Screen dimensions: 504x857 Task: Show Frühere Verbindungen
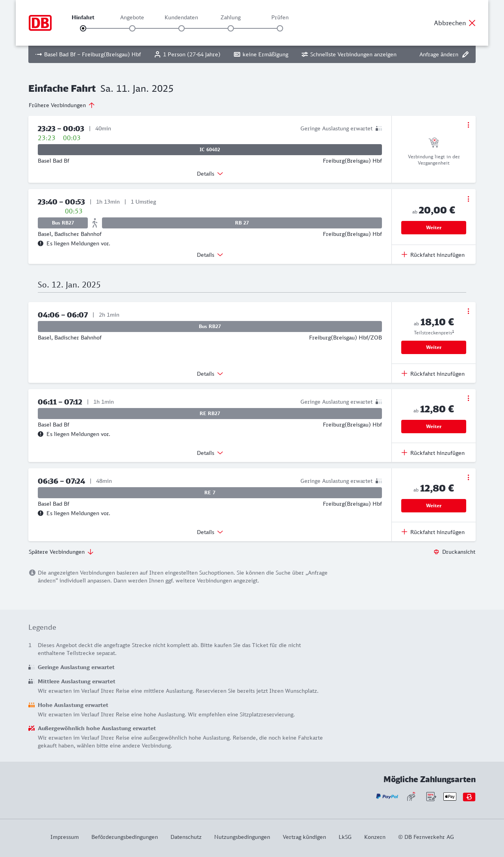click(62, 105)
